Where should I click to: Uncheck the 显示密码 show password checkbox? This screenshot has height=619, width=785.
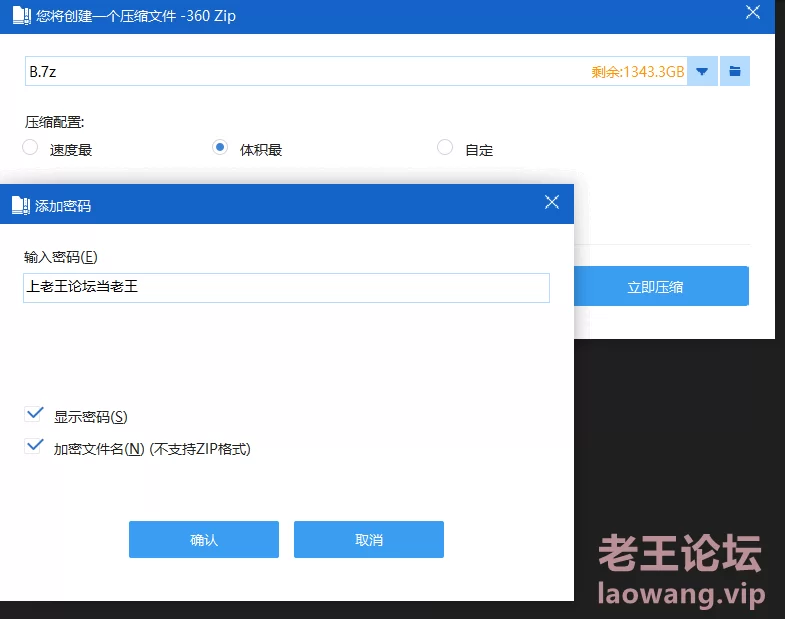pos(36,414)
